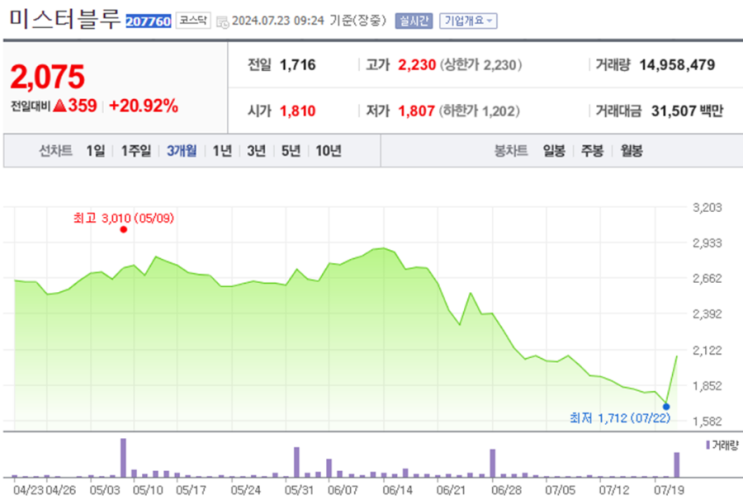Click the +20.92% change rate
This screenshot has width=743, height=504.
click(144, 106)
